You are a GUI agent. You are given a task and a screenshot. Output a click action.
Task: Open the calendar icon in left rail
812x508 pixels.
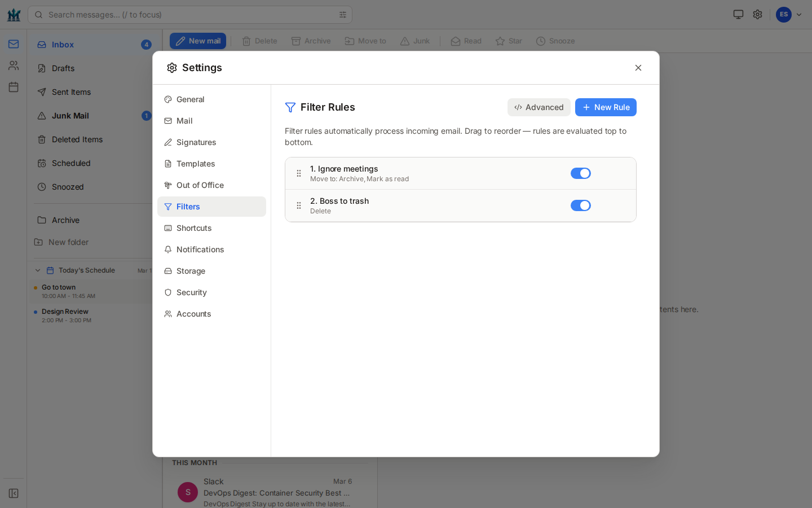point(14,87)
